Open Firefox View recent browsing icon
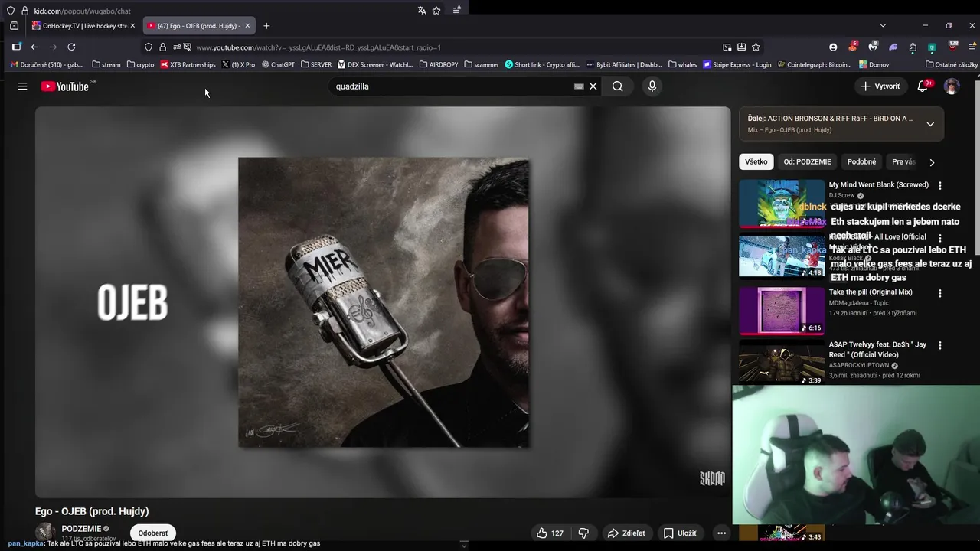Image resolution: width=980 pixels, height=551 pixels. pos(14,26)
